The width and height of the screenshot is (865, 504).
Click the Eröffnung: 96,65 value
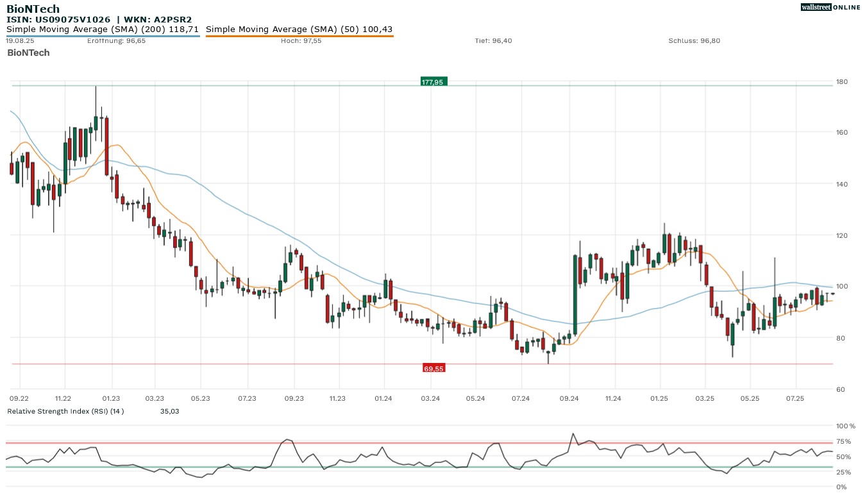(116, 40)
